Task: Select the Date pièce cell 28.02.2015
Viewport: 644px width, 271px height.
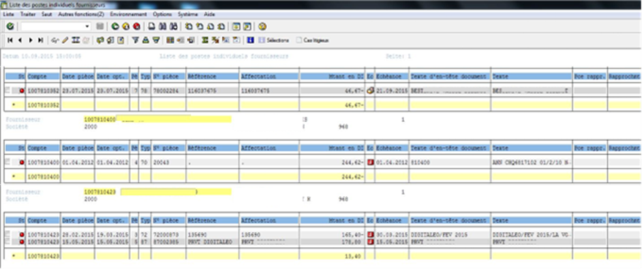Action: tap(78, 234)
